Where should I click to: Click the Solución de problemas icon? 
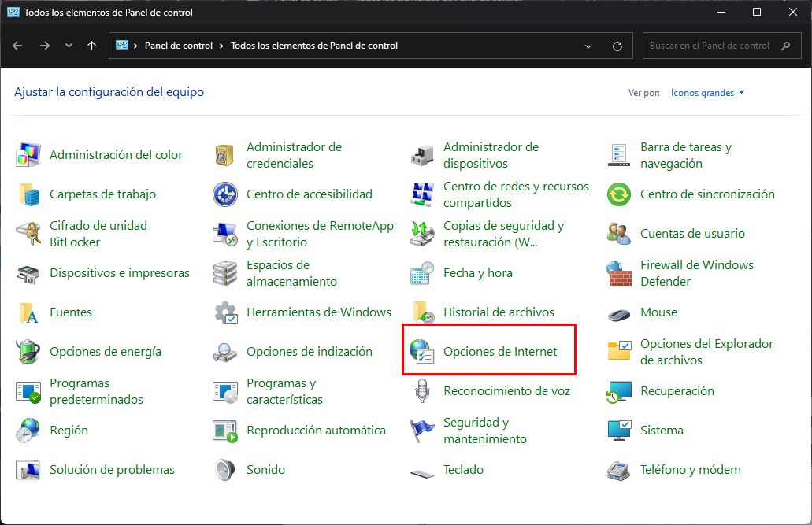point(28,470)
